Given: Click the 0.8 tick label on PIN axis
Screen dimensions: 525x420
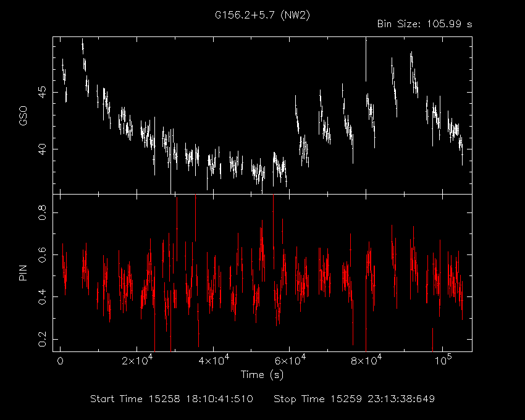Looking at the screenshot, I should (42, 212).
